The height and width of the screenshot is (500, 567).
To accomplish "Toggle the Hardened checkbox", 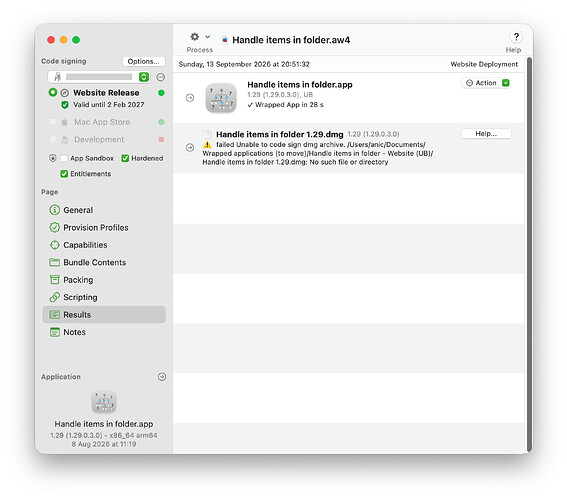I will point(125,158).
